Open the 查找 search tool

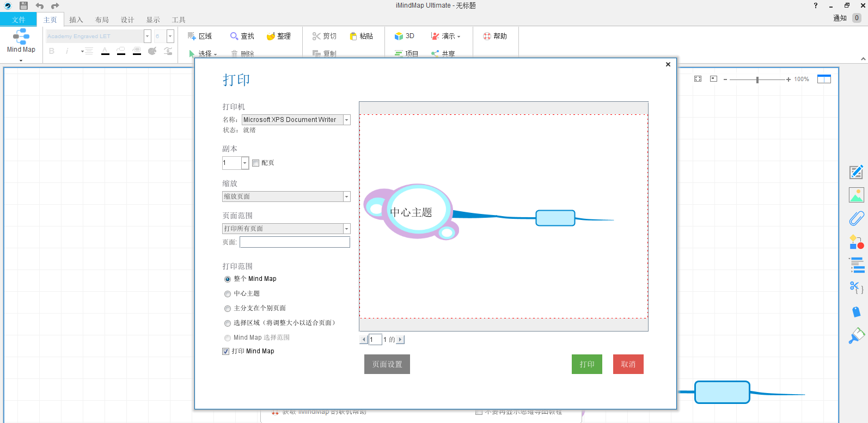click(242, 36)
